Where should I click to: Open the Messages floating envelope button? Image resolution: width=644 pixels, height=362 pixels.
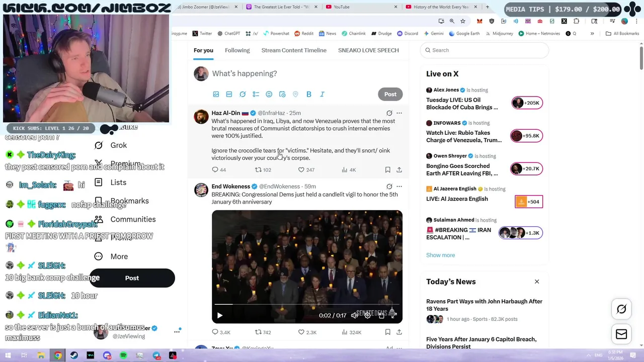click(621, 334)
